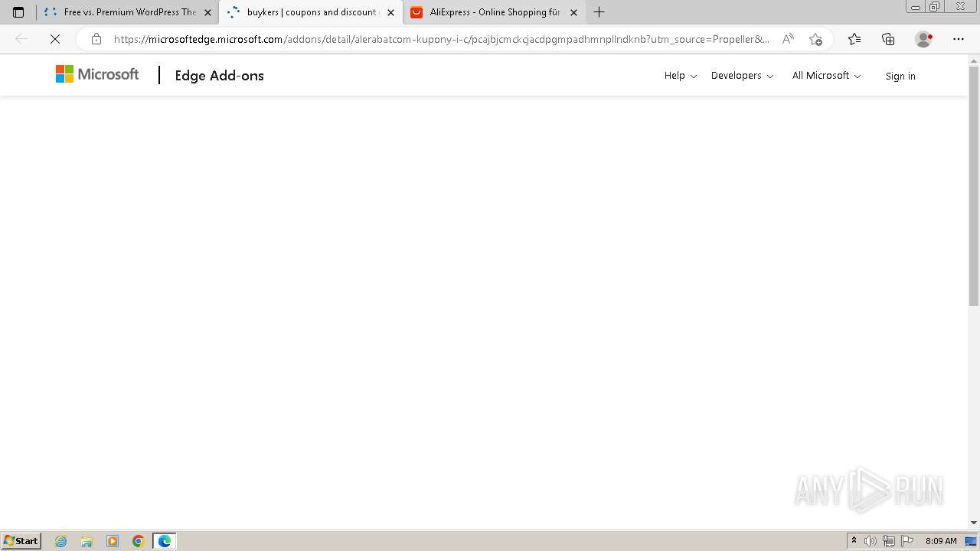
Task: Launch Chrome from the taskbar
Action: 138,541
